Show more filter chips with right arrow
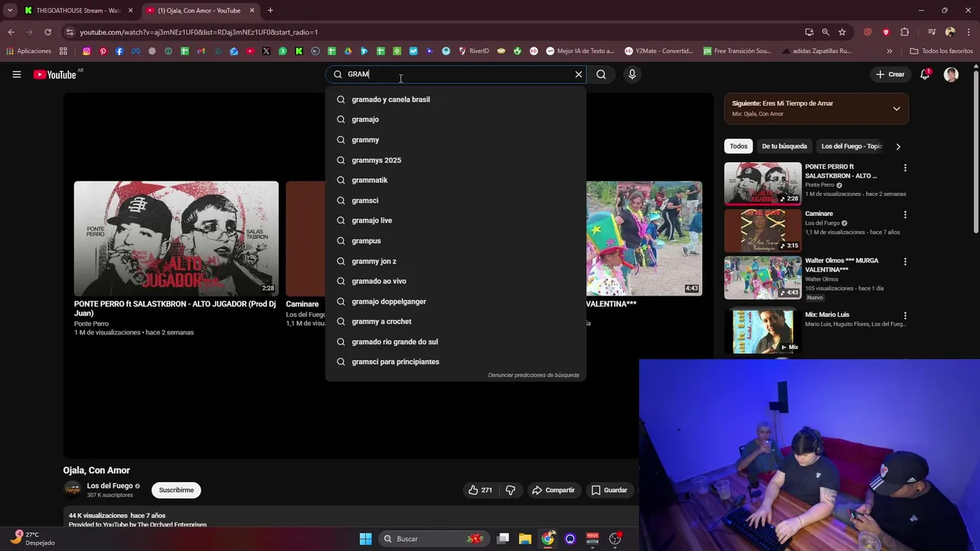Screen dimensions: 980x551 tap(898, 146)
